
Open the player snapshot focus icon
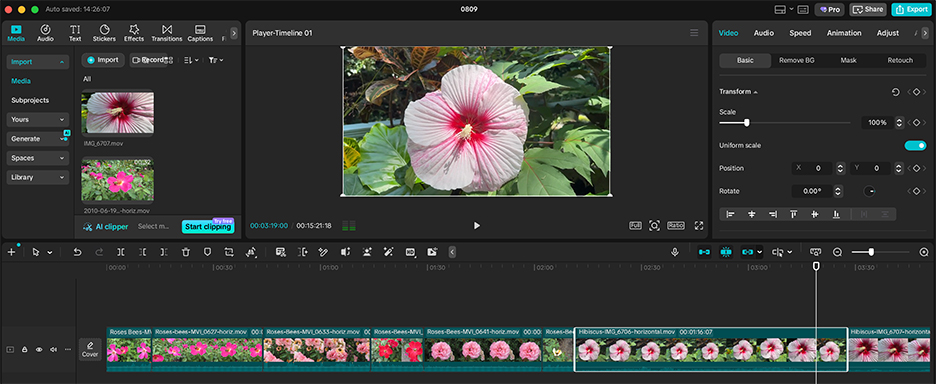pos(654,225)
